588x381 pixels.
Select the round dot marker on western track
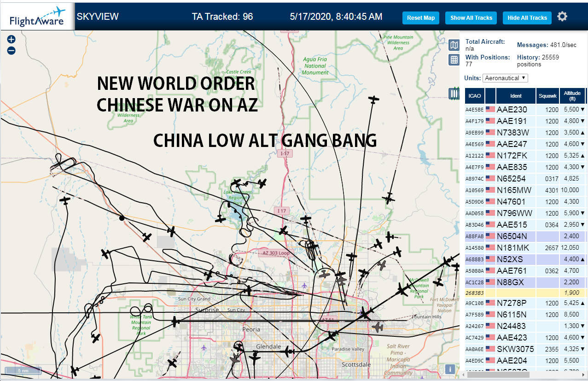tap(122, 218)
